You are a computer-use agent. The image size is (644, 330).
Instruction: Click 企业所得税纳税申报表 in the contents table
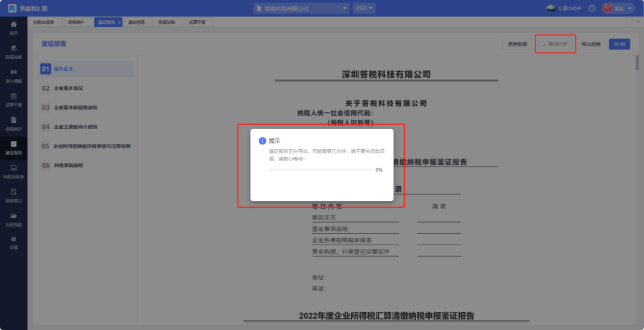pyautogui.click(x=342, y=240)
